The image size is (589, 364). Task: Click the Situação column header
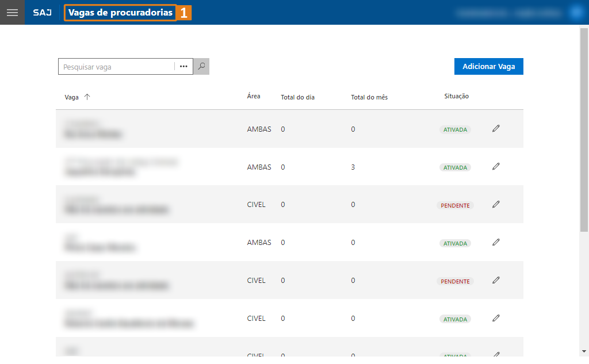coord(456,96)
